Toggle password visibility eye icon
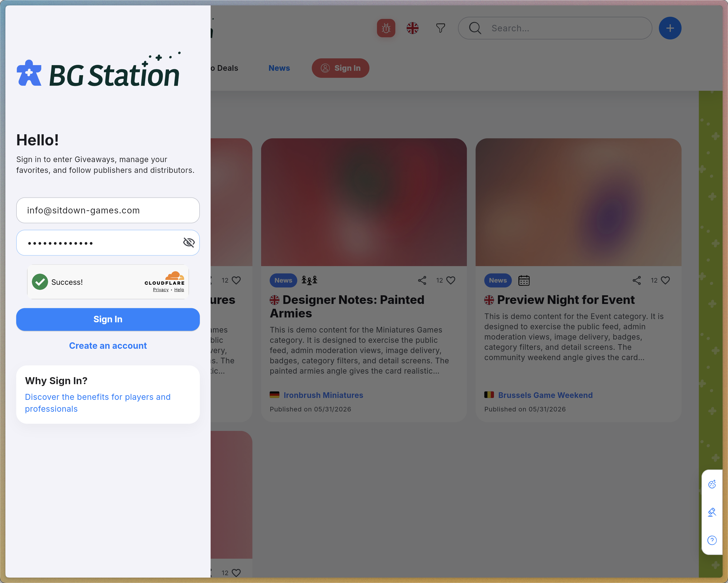This screenshot has height=583, width=728. (189, 242)
